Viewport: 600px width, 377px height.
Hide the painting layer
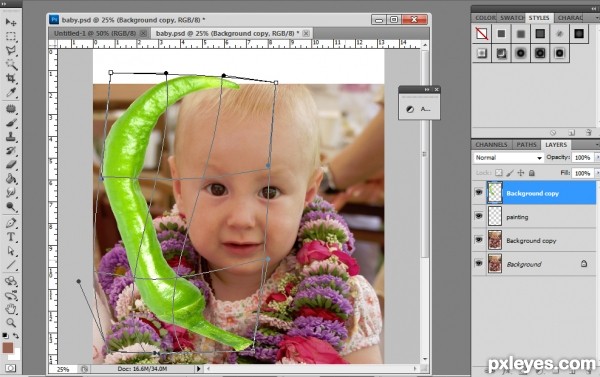(479, 216)
